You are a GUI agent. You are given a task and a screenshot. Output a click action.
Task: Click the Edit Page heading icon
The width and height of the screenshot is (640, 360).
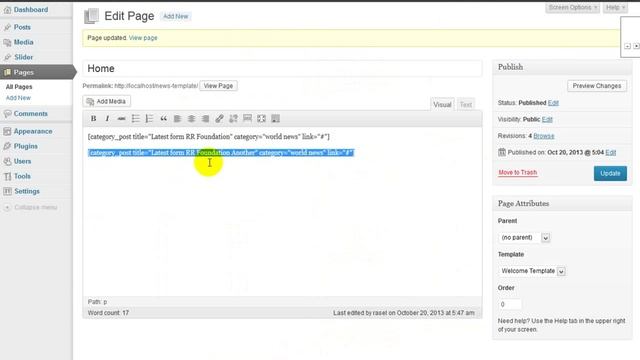coord(91,16)
